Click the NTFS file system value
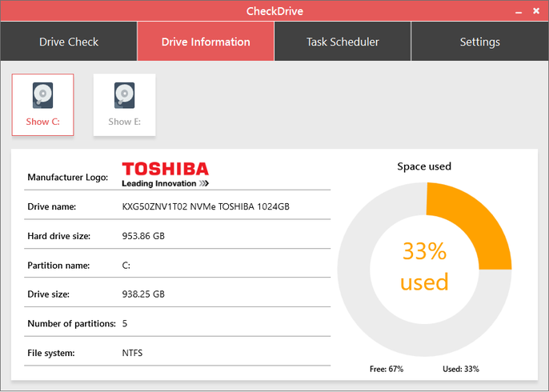 (x=133, y=352)
